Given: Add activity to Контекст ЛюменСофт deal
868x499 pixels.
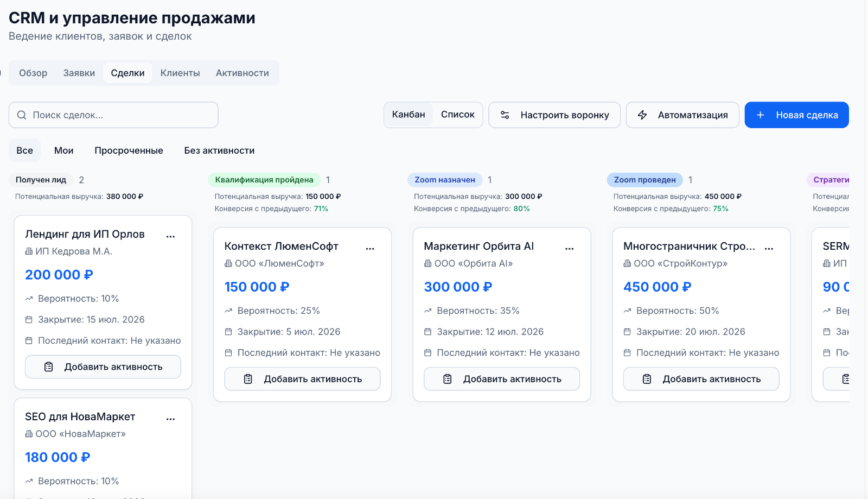Looking at the screenshot, I should (x=302, y=379).
